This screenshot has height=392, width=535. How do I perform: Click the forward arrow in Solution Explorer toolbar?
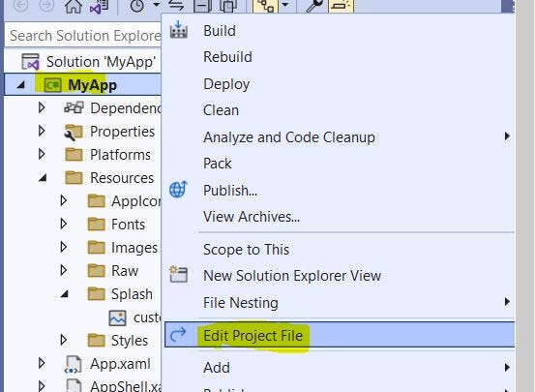pos(46,5)
